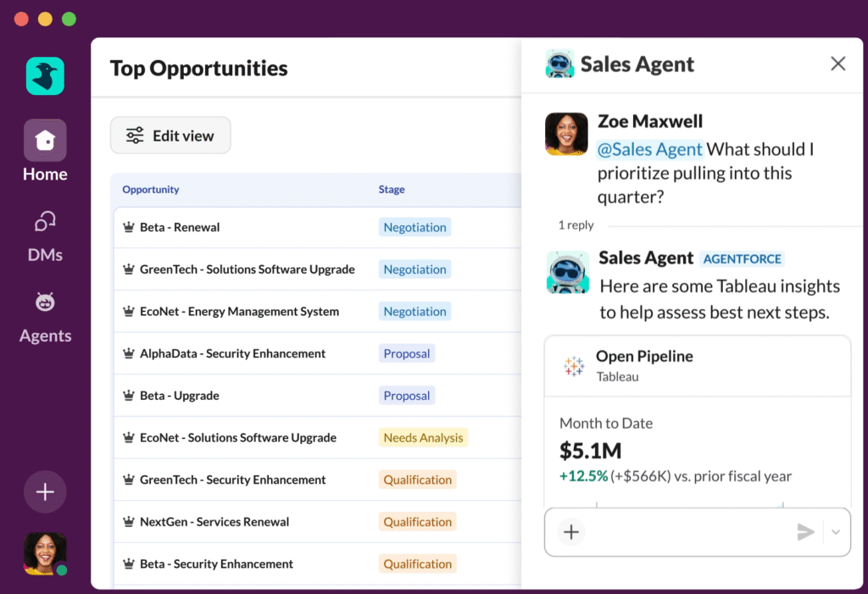Open the Agents sidebar section
Viewport: 868px width, 594px height.
click(x=45, y=314)
